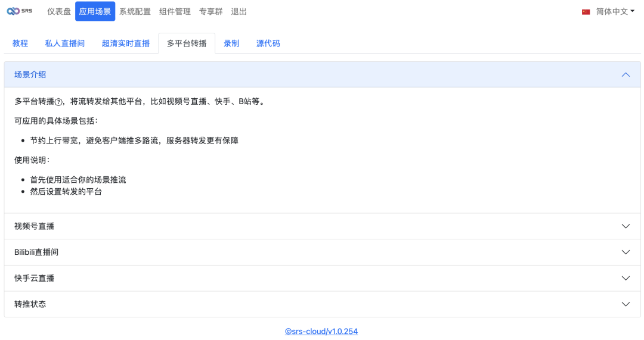The height and width of the screenshot is (340, 644).
Task: Expand the 转推状态 panel chevron
Action: click(626, 304)
